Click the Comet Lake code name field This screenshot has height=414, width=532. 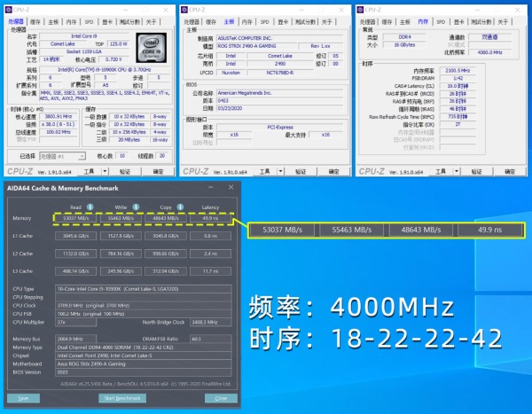(63, 43)
